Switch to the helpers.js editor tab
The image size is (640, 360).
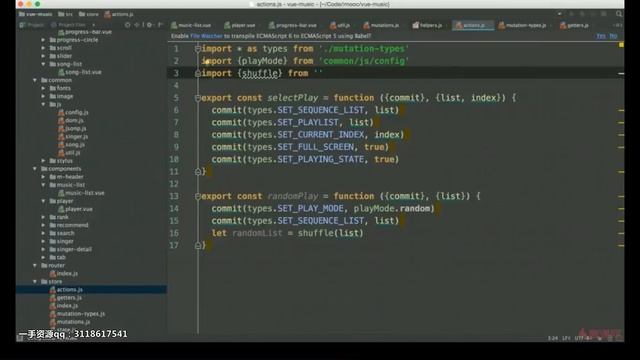point(427,25)
